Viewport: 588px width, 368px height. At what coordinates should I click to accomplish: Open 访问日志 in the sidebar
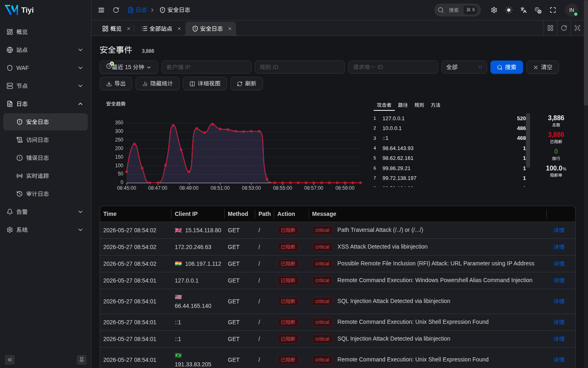point(45,140)
